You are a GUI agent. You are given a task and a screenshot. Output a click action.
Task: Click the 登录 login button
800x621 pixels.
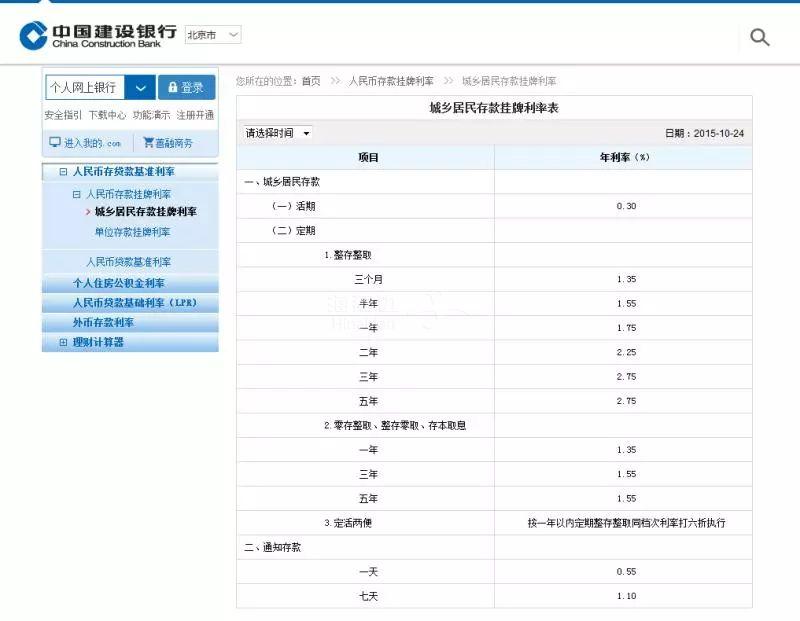tap(186, 88)
